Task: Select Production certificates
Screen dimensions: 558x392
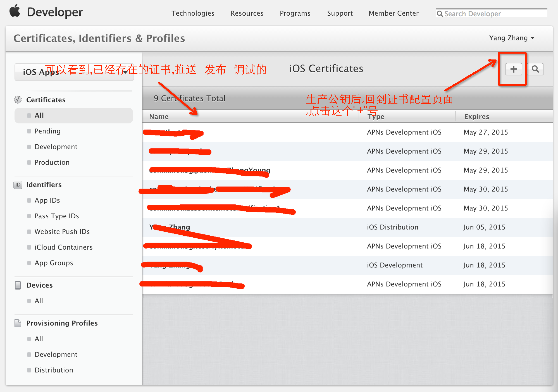Action: click(52, 162)
